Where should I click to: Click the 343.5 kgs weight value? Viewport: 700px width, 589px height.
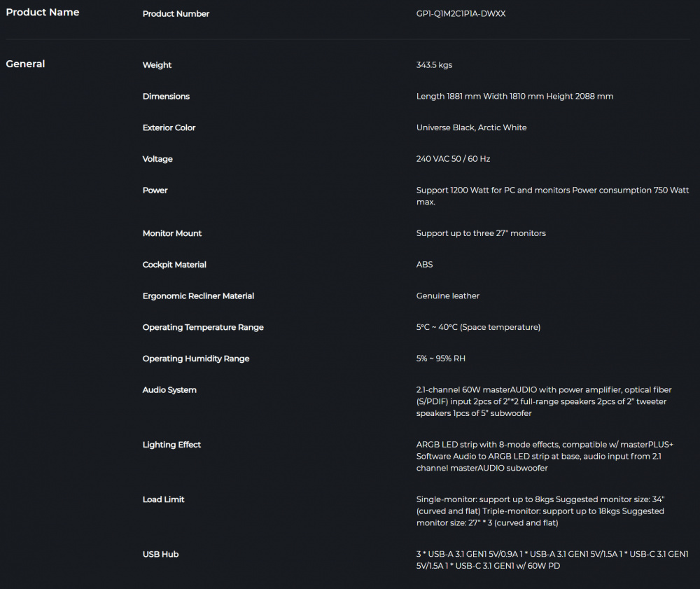click(434, 65)
